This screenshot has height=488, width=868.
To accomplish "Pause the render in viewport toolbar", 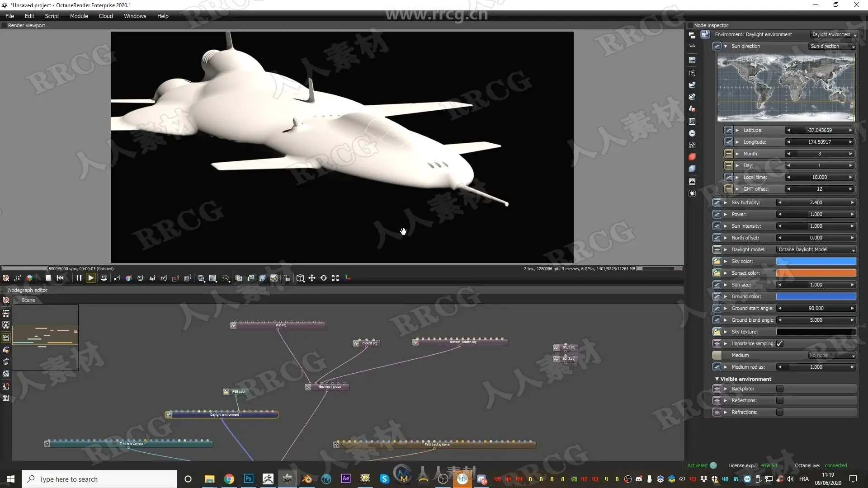I will pos(79,278).
